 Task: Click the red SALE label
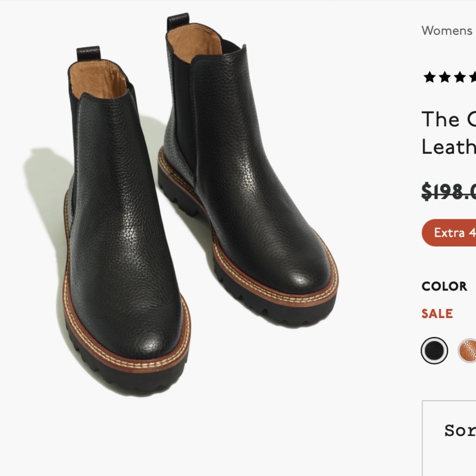[436, 314]
